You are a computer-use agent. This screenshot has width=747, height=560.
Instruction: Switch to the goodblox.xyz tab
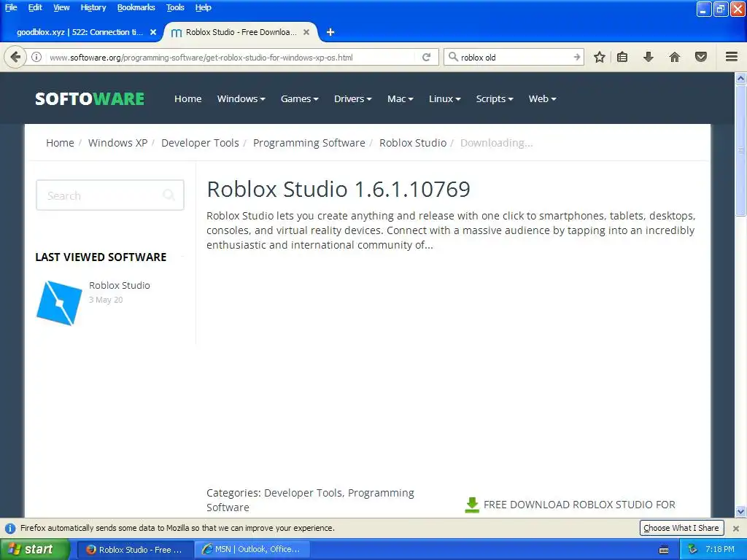click(x=80, y=32)
